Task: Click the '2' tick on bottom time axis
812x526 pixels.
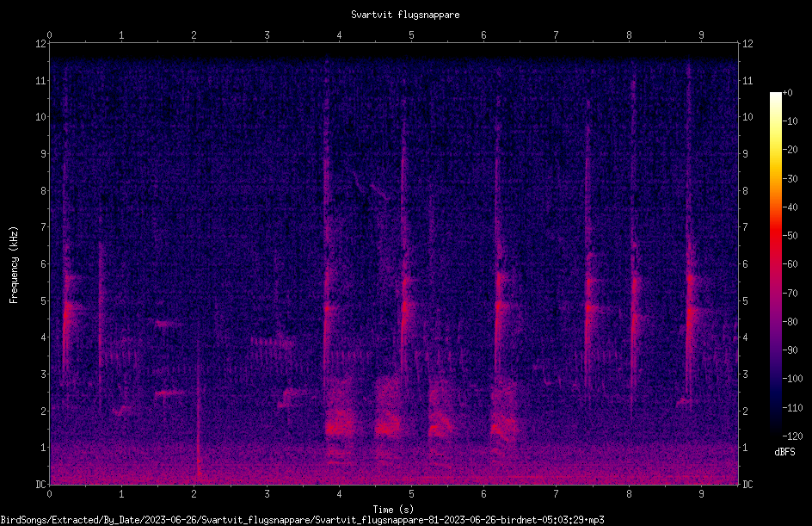Action: click(x=194, y=494)
